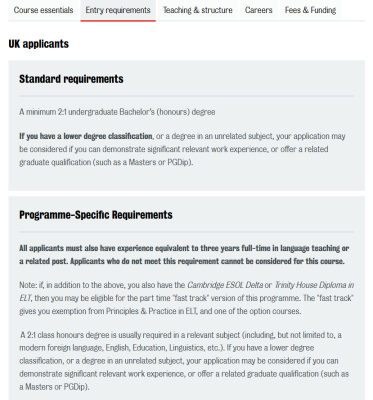Click the 'Principles & Practice in ELT' text

click(x=151, y=311)
